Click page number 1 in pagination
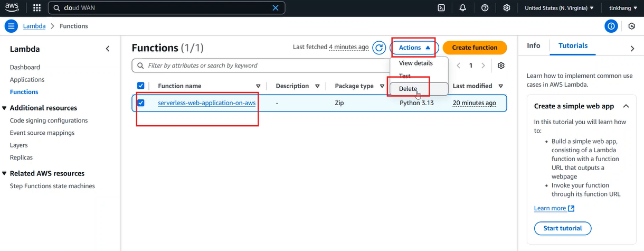This screenshot has width=644, height=251. (x=471, y=66)
